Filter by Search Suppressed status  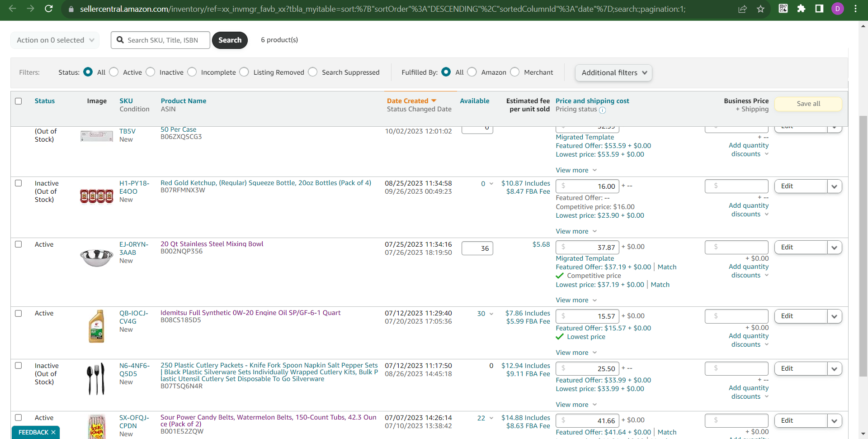coord(313,72)
